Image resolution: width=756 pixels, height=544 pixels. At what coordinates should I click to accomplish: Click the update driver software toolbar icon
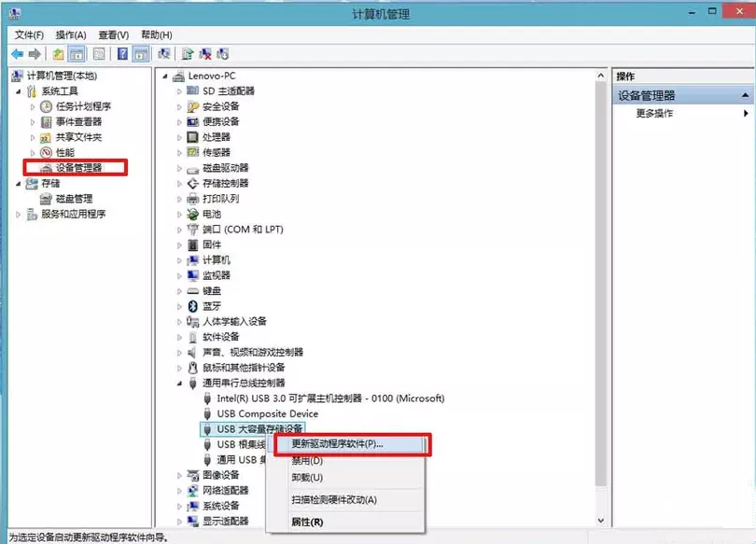click(187, 53)
